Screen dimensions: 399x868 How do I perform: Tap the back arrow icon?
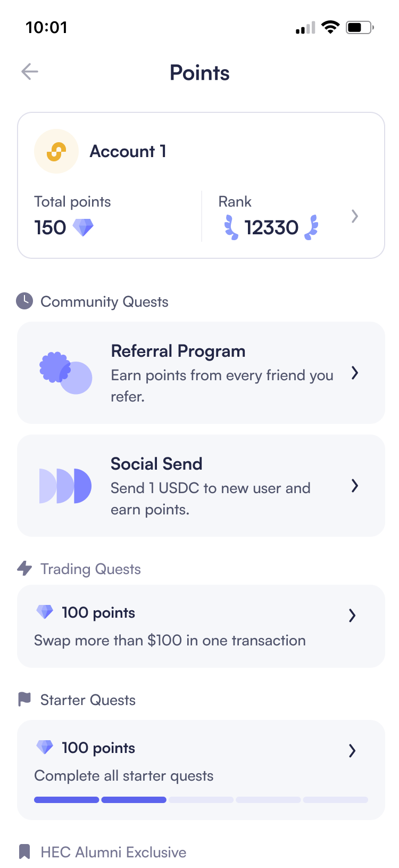[30, 71]
